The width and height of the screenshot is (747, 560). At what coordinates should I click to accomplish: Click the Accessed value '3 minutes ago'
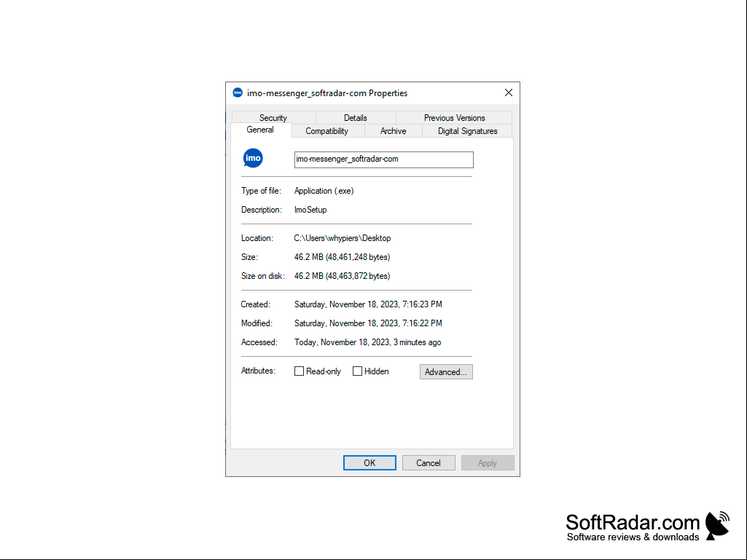[x=368, y=342]
